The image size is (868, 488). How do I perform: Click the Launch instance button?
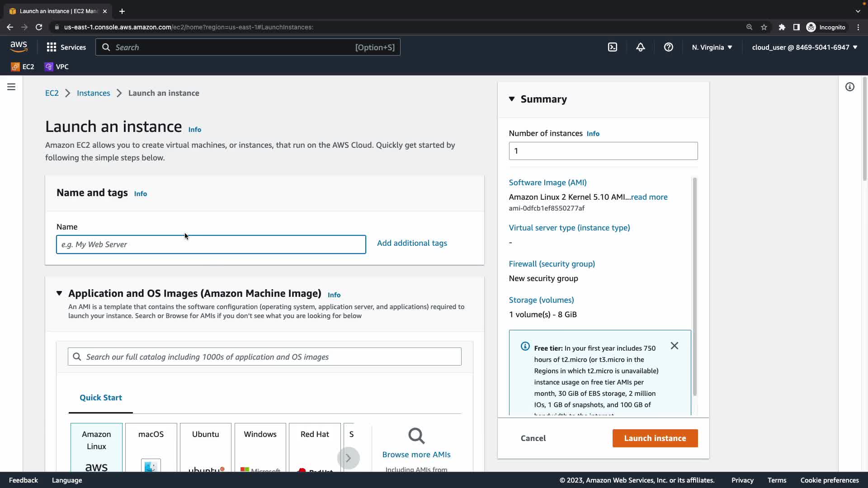(655, 438)
